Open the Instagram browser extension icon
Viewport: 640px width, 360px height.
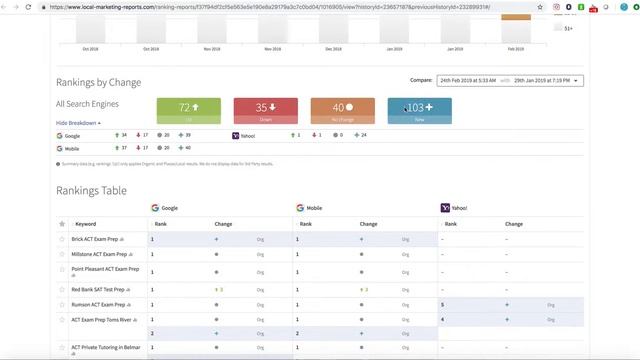click(556, 7)
